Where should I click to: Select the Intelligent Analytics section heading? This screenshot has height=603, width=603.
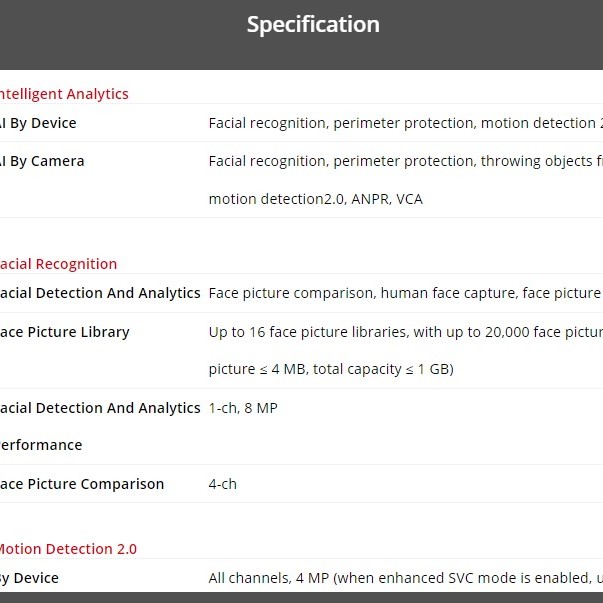(x=63, y=94)
